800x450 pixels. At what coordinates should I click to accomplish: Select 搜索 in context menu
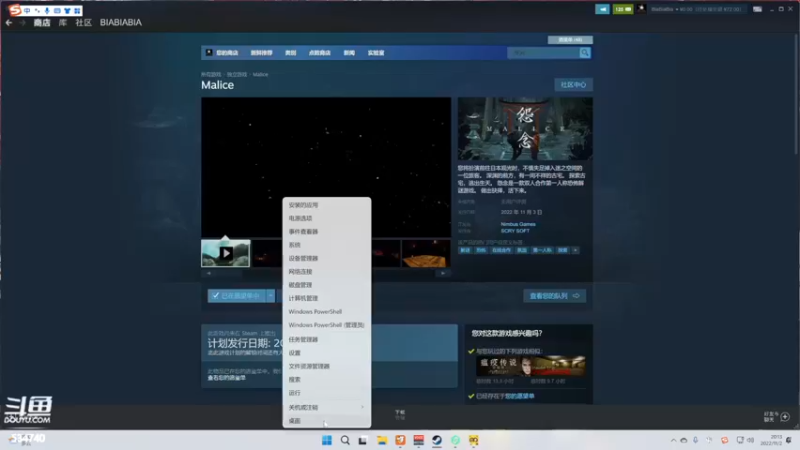coord(327,379)
